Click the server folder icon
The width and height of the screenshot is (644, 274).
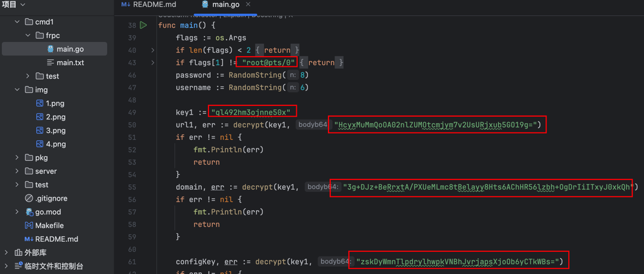[x=29, y=171]
